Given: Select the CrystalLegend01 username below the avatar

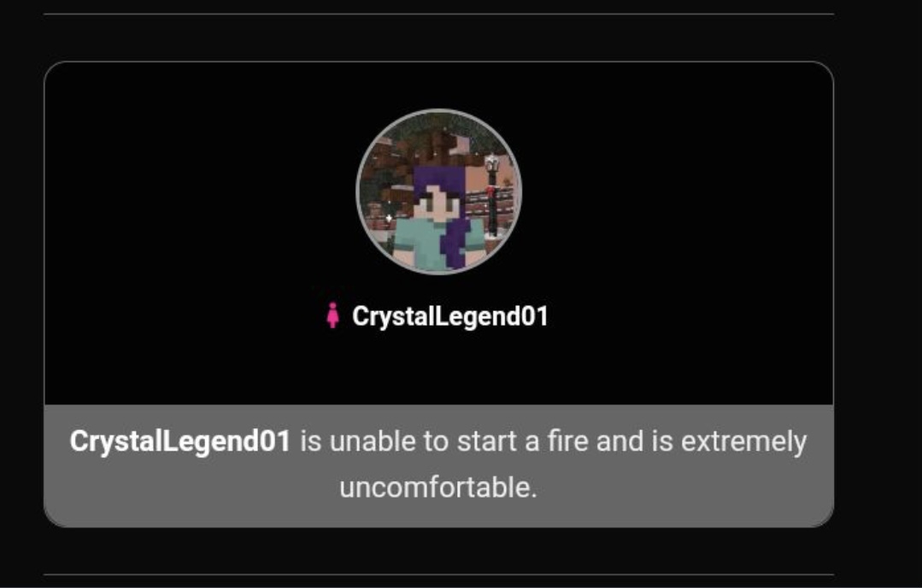Looking at the screenshot, I should pyautogui.click(x=449, y=316).
